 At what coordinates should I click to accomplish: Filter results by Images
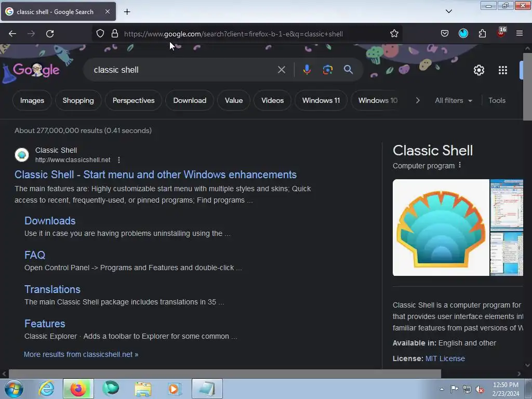(32, 100)
